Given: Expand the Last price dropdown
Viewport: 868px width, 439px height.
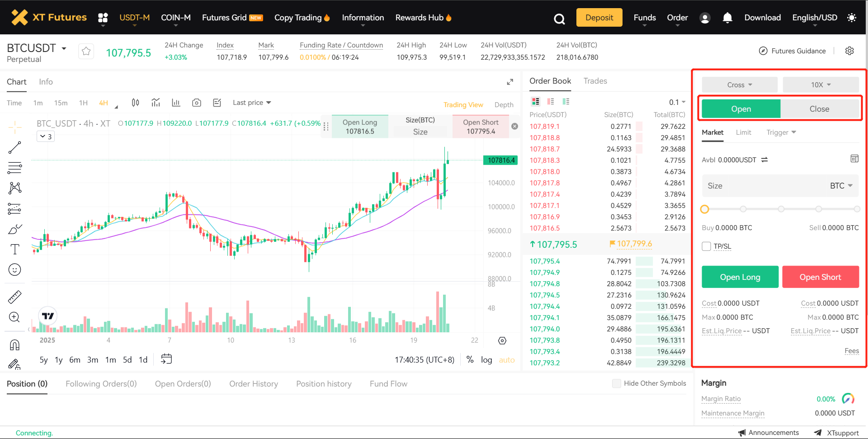Looking at the screenshot, I should (252, 103).
